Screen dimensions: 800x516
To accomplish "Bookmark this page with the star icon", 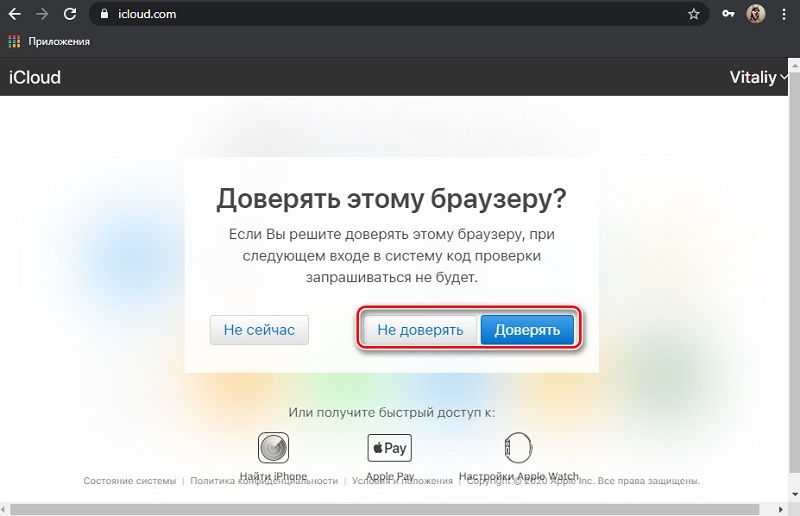I will click(x=693, y=14).
